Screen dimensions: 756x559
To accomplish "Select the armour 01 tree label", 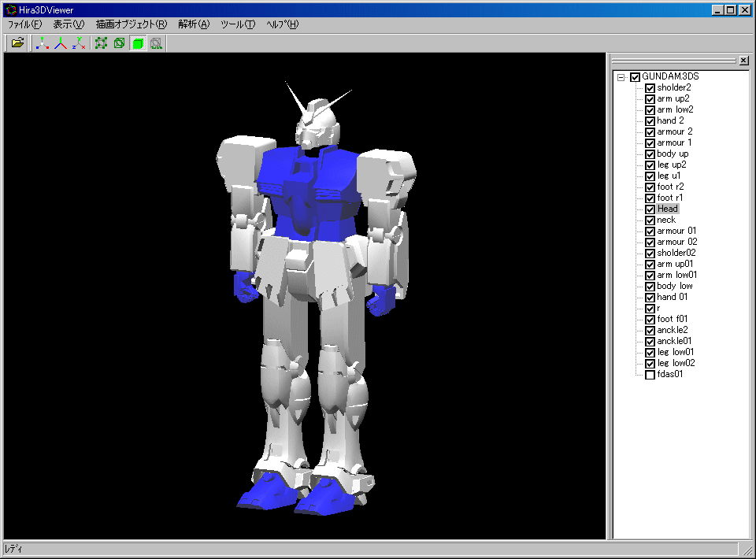I will click(676, 231).
